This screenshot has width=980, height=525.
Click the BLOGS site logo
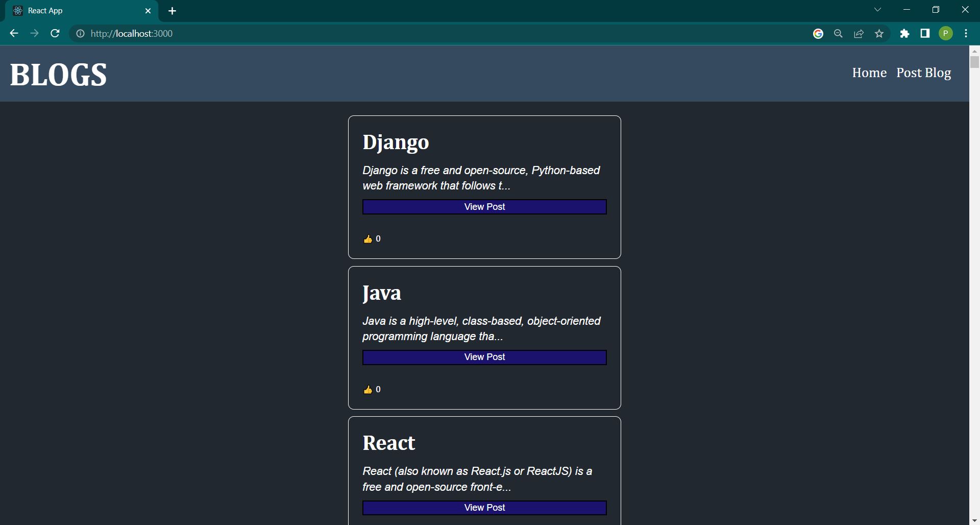point(58,74)
